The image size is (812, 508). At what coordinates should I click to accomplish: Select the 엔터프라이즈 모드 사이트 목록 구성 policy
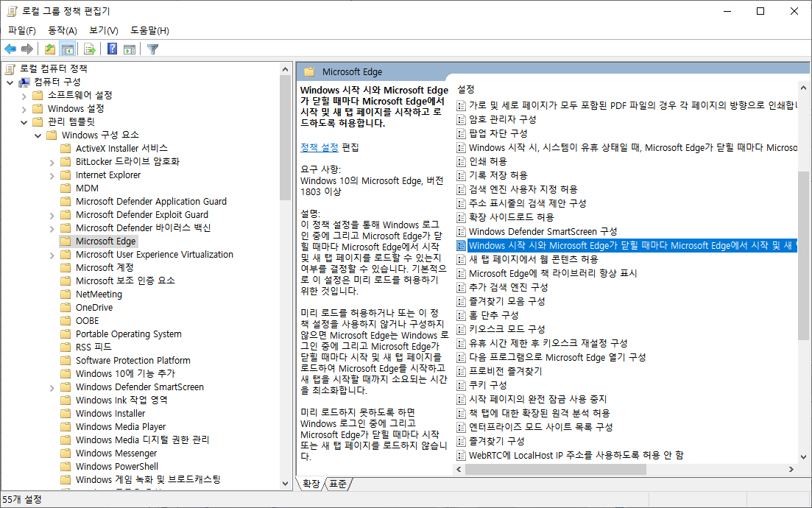coord(540,427)
